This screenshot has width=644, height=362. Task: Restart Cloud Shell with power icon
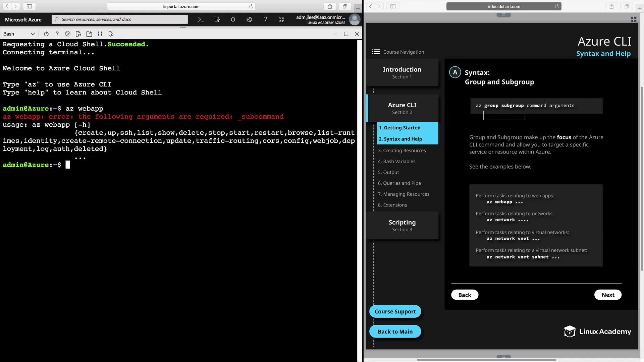coord(46,34)
